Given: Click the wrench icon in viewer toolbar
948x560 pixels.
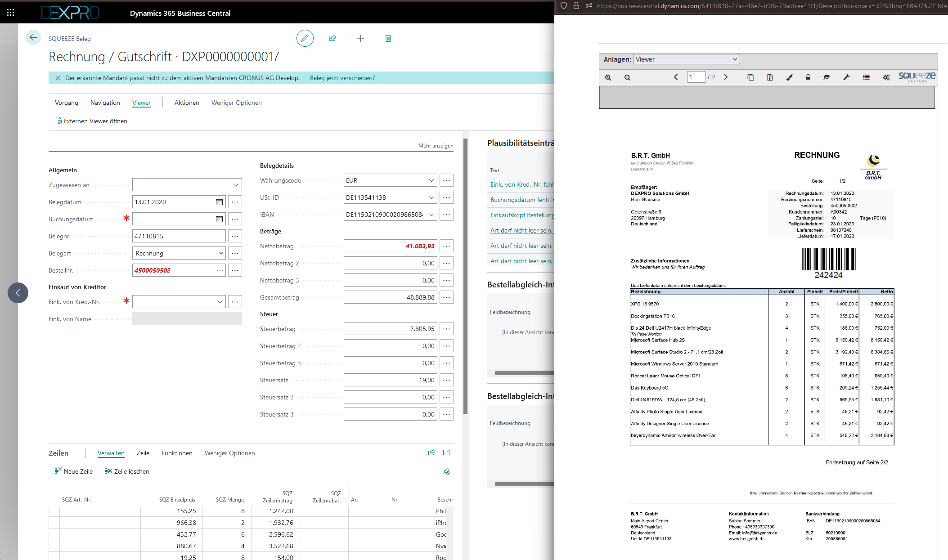Looking at the screenshot, I should (846, 77).
